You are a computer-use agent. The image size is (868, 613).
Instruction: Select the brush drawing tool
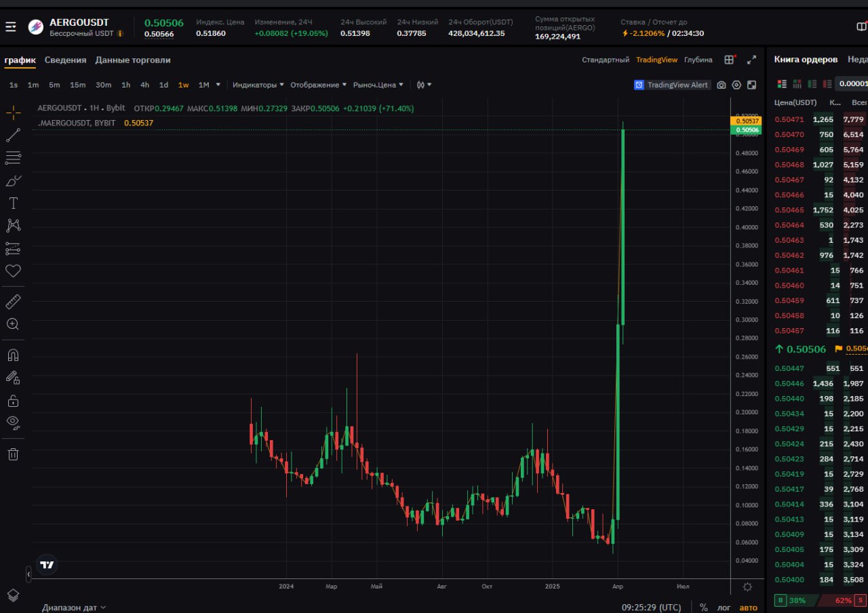[x=13, y=180]
